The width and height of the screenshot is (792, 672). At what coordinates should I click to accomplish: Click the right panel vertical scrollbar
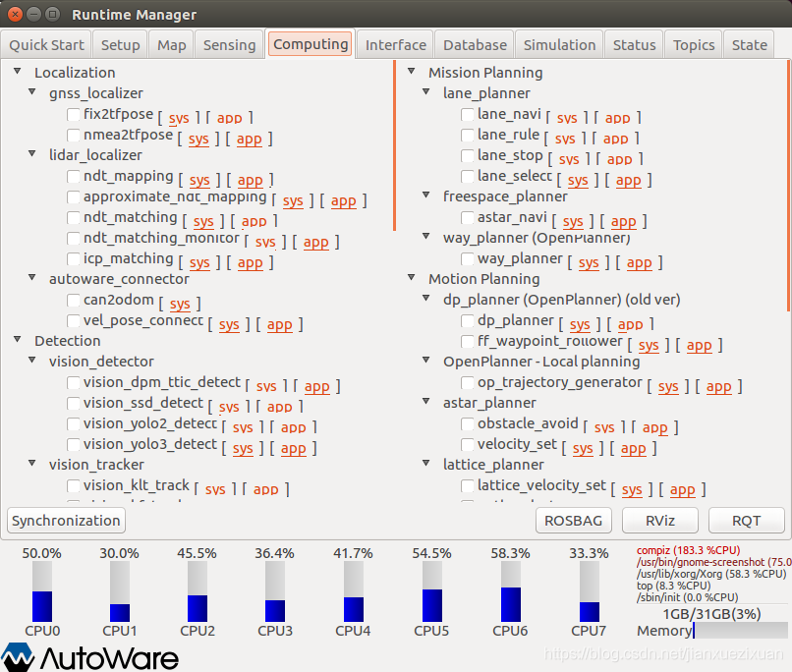pos(788,187)
